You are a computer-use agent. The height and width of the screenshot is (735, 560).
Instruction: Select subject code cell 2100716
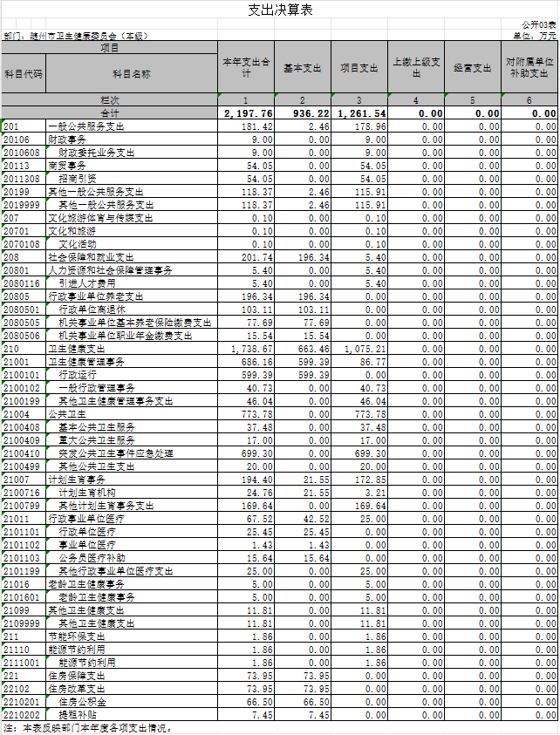pyautogui.click(x=23, y=493)
